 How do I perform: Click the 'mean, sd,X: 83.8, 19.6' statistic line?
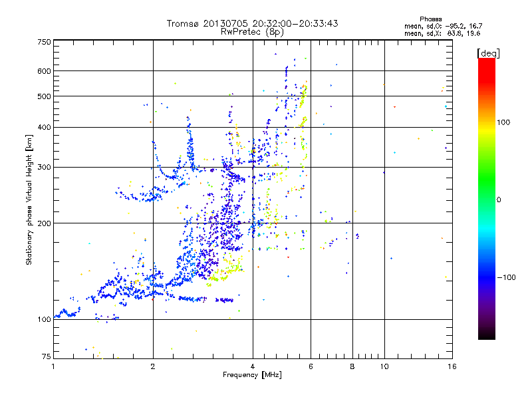[x=442, y=33]
